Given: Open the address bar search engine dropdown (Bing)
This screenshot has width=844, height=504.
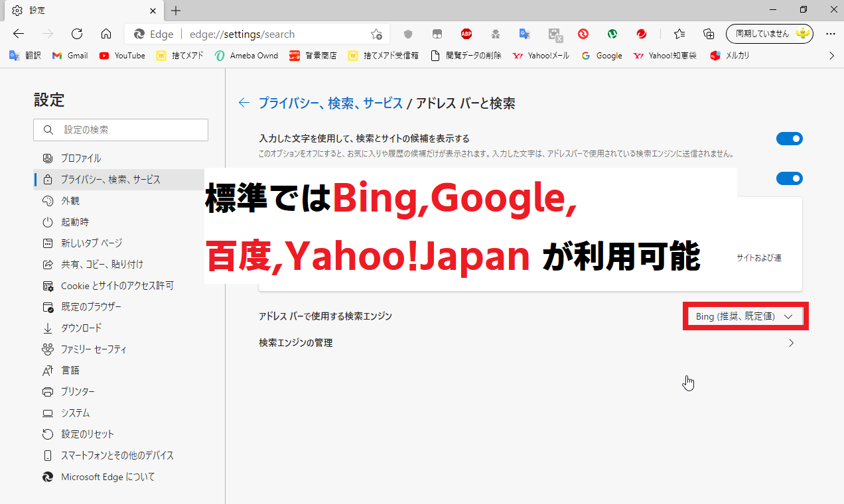Looking at the screenshot, I should click(745, 316).
